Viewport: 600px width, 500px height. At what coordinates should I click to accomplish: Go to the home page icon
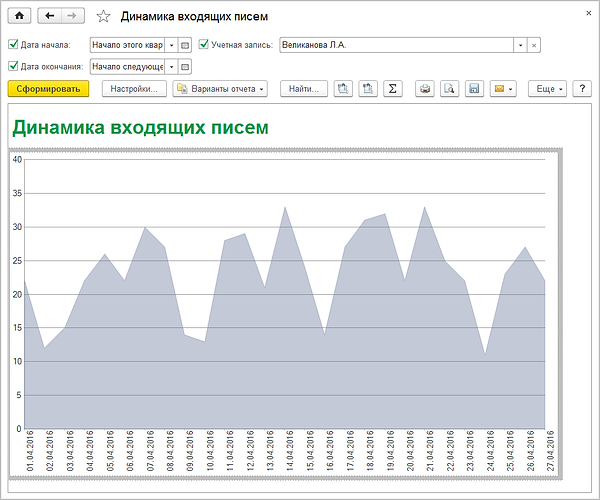(19, 16)
